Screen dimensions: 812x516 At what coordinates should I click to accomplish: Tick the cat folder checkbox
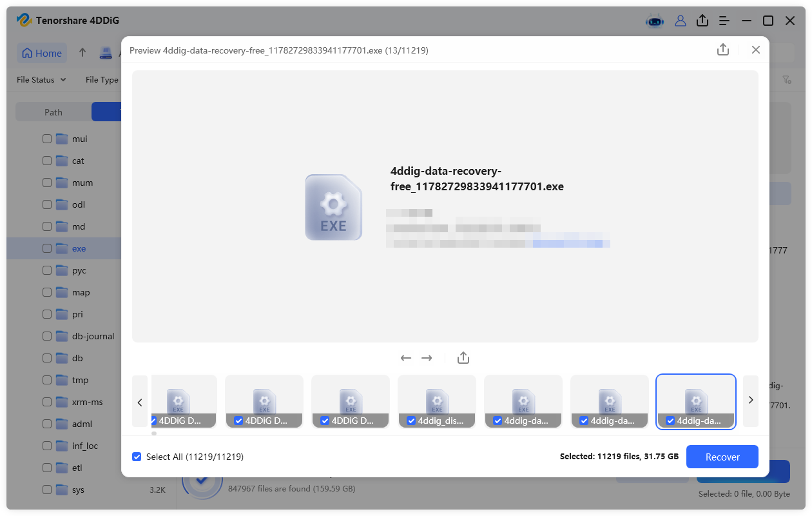click(47, 161)
